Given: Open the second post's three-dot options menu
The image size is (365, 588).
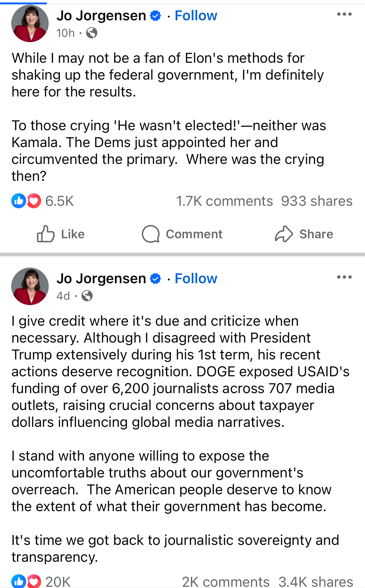Looking at the screenshot, I should (344, 277).
